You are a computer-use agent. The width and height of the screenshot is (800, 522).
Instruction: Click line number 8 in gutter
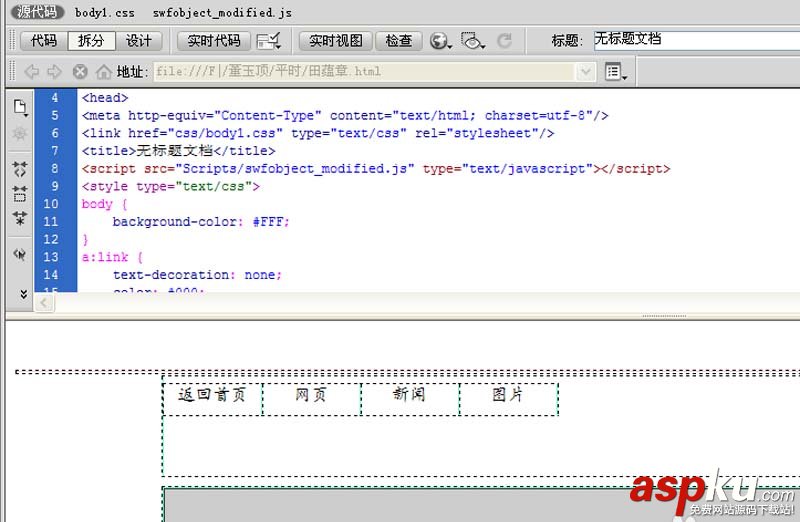point(55,168)
